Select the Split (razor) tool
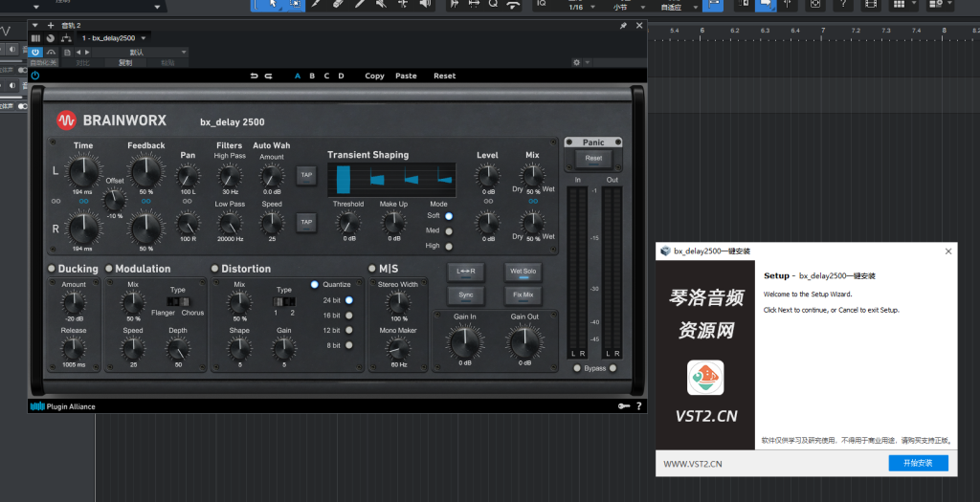980x502 pixels. pyautogui.click(x=316, y=4)
